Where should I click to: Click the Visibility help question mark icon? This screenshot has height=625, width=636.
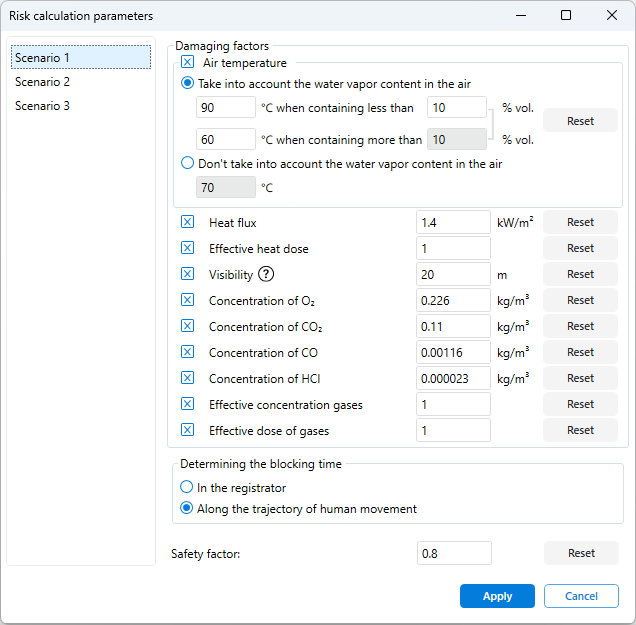(266, 274)
